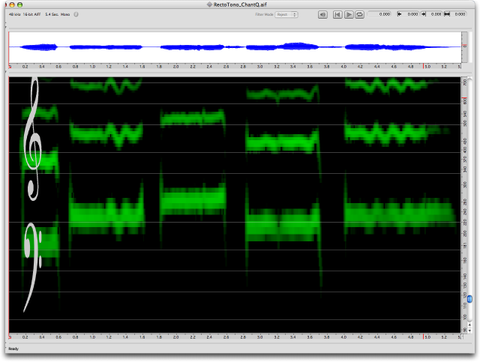Click the waveform overview at 3.4 seconds
The width and height of the screenshot is (480, 362).
293,47
